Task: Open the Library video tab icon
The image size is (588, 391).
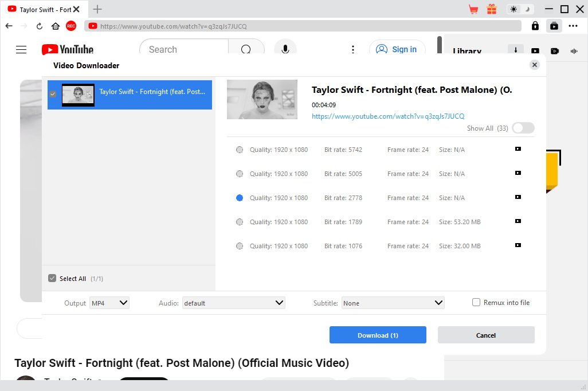Action: pos(535,51)
